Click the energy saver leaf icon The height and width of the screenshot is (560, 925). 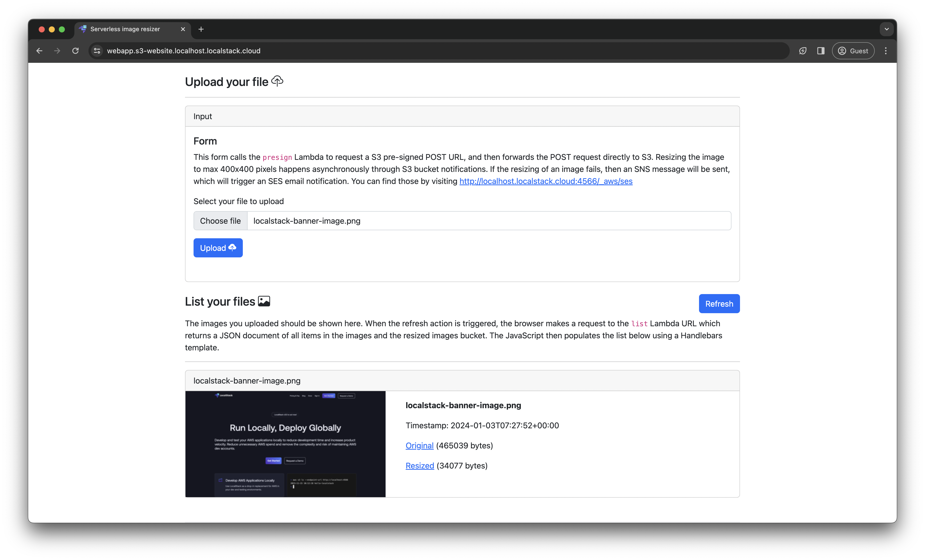click(x=803, y=51)
